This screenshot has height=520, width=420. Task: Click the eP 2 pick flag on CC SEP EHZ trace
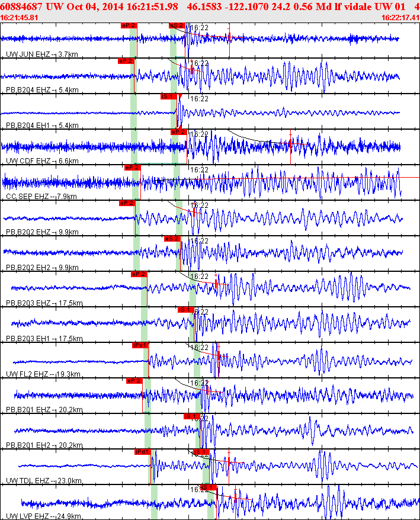tap(132, 168)
